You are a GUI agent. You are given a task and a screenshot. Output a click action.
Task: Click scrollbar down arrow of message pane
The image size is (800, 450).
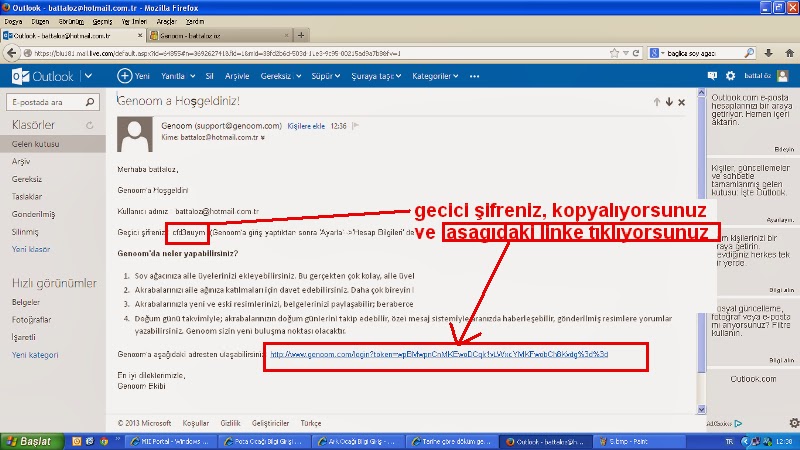coord(702,409)
